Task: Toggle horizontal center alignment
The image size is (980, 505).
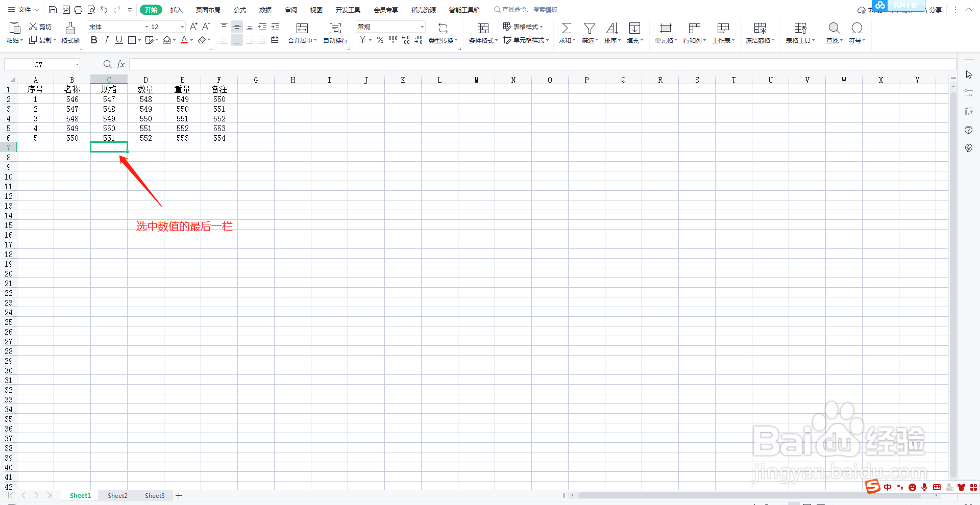Action: click(237, 40)
